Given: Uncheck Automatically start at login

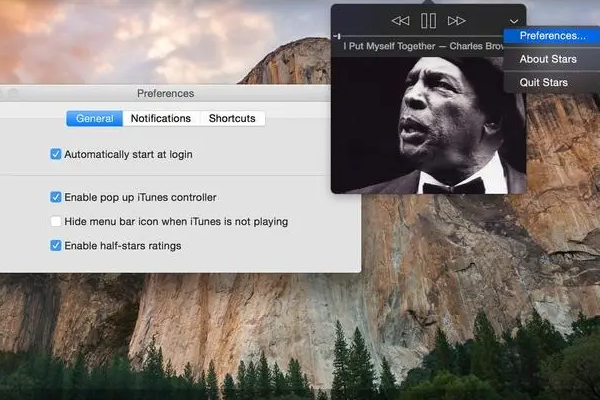Looking at the screenshot, I should tap(56, 155).
